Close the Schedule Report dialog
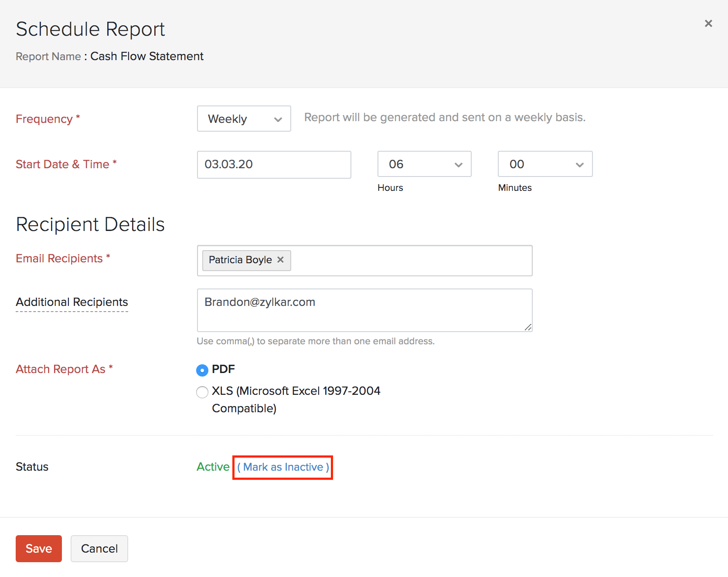Screen dimensions: 728x577 (x=708, y=24)
